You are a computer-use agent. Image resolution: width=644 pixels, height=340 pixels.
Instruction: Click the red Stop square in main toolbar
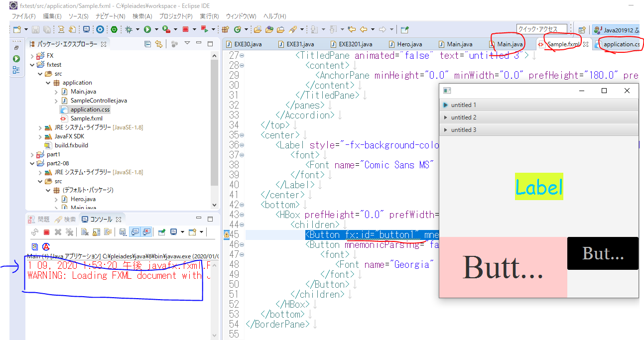coord(185,29)
